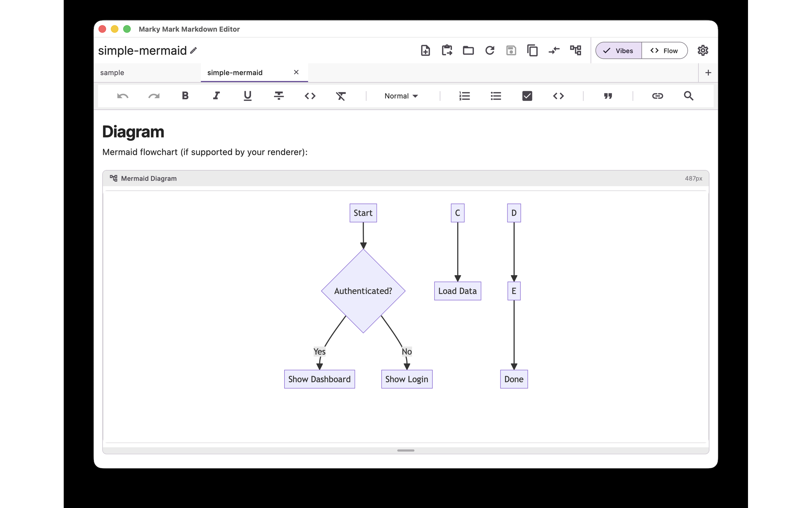The image size is (812, 508).
Task: Click the No edge label
Action: coord(407,351)
